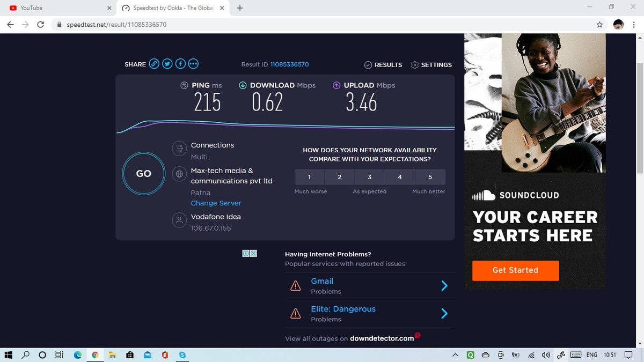Expand Elite: Dangerous chevron arrow
The image size is (644, 362).
[444, 314]
